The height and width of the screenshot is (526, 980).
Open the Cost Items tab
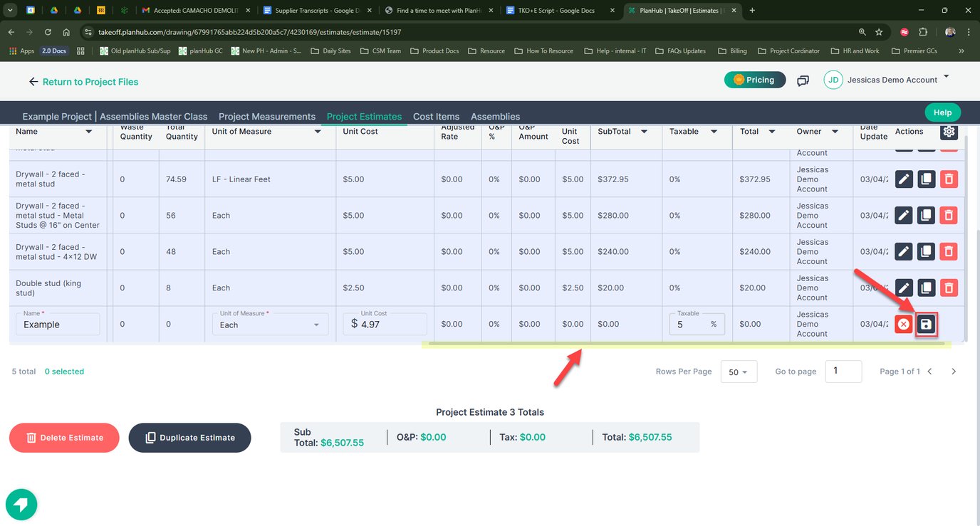pos(436,117)
